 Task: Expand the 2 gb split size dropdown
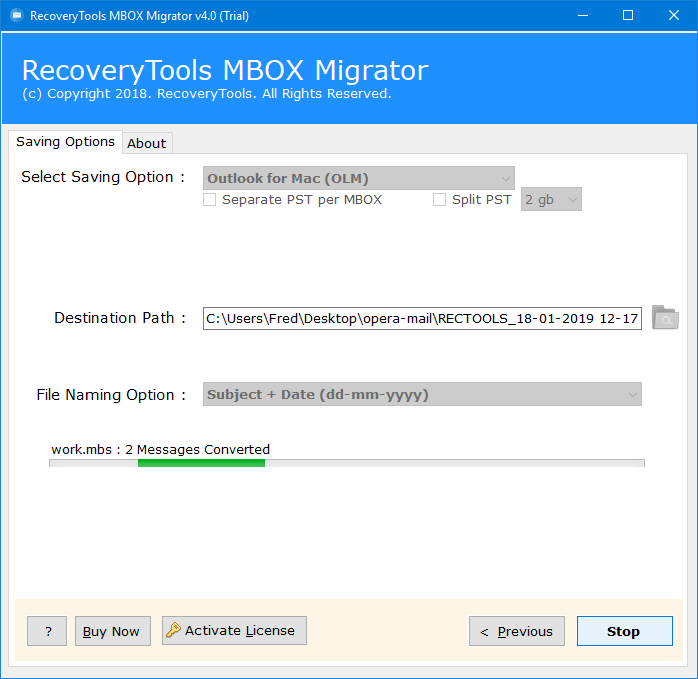(551, 199)
